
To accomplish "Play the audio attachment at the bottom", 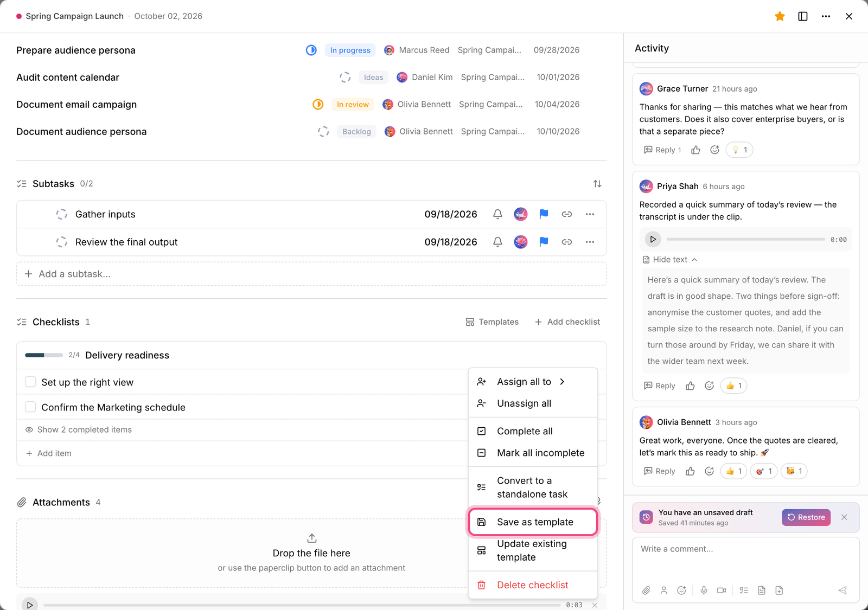I will coord(30,605).
